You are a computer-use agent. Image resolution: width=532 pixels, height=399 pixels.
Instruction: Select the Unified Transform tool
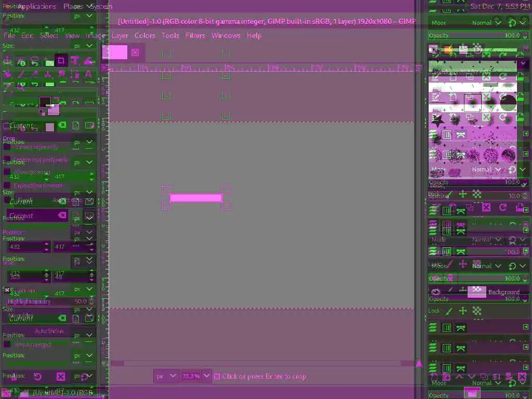[x=75, y=61]
